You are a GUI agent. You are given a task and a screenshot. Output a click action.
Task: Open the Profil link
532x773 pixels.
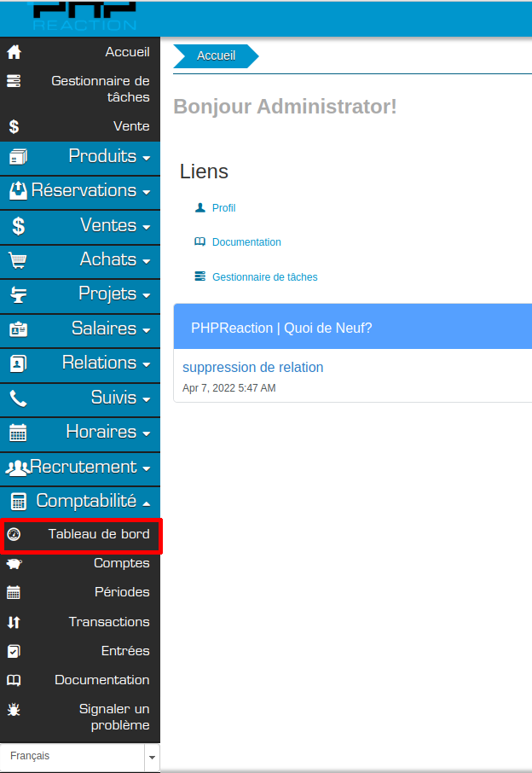[x=223, y=208]
